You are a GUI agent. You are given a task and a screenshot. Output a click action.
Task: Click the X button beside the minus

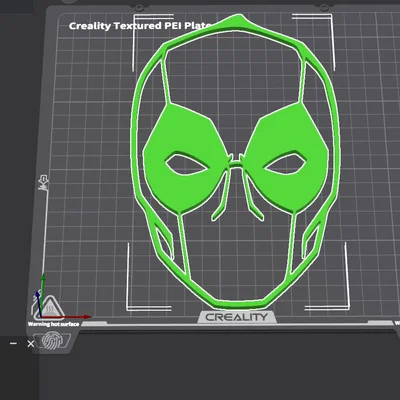tap(31, 344)
